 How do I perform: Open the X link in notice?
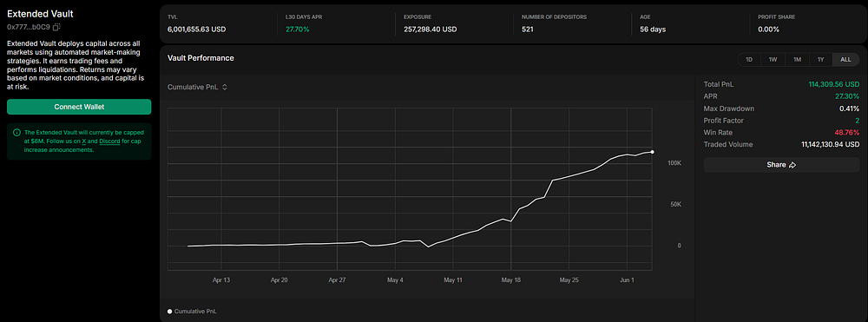click(x=84, y=141)
